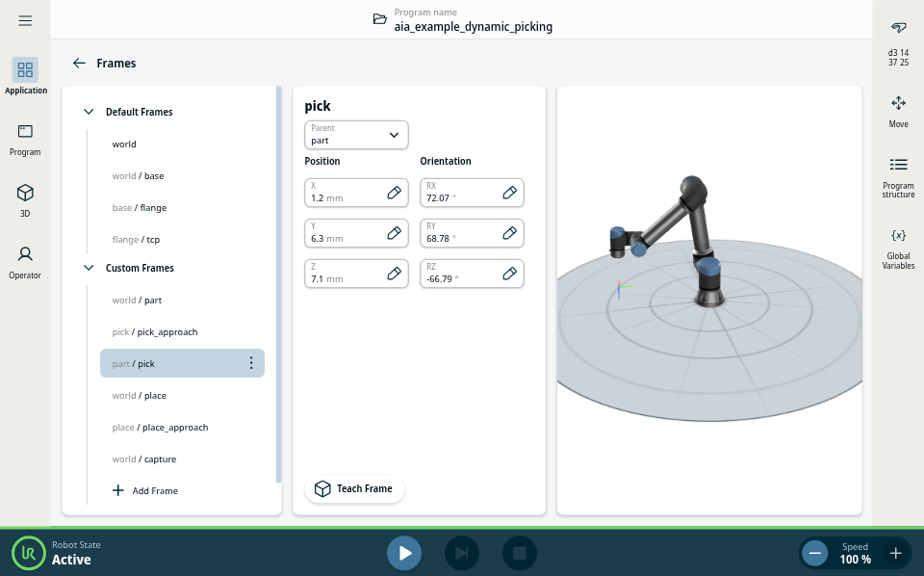The height and width of the screenshot is (576, 924).
Task: Edit the Z position value
Action: tap(395, 274)
